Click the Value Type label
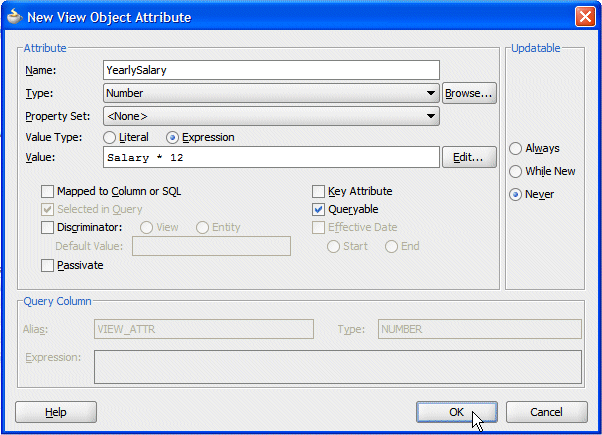 tap(54, 137)
